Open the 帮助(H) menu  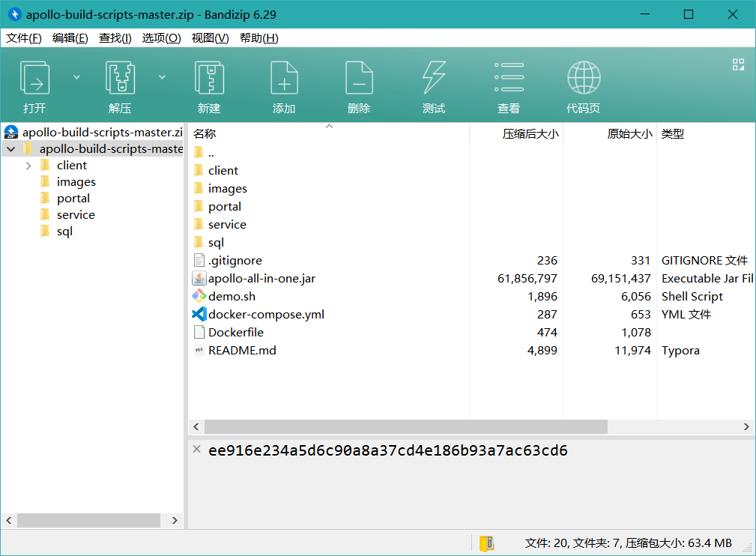[259, 38]
